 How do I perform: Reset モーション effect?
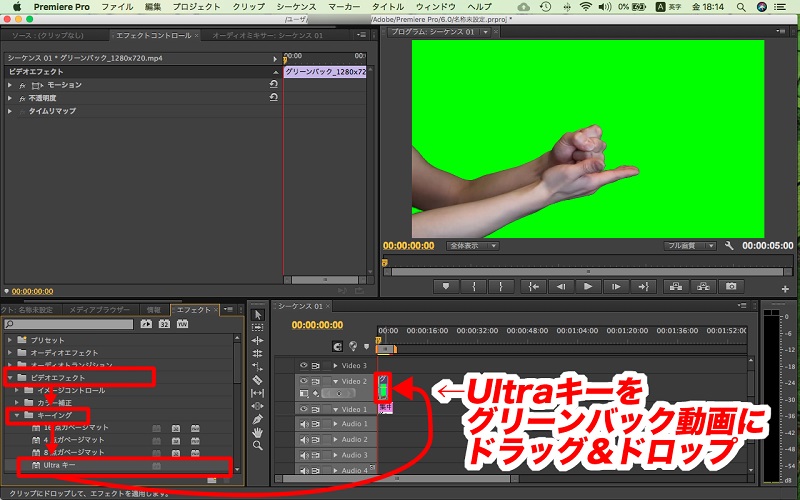tap(274, 84)
